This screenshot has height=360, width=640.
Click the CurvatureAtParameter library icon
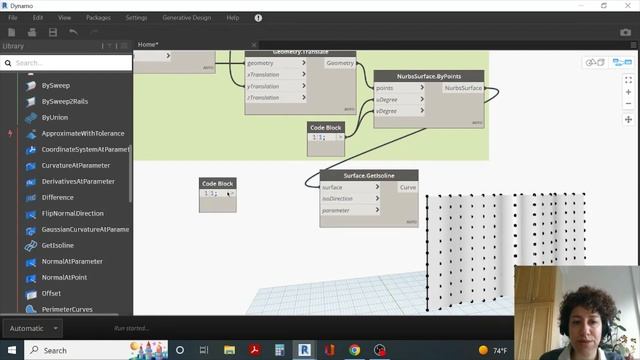pyautogui.click(x=31, y=166)
